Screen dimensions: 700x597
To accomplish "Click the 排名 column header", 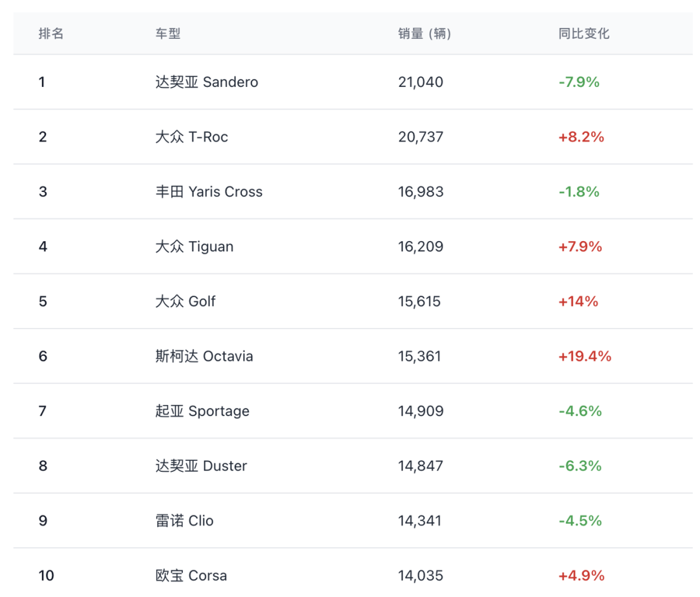I will tap(51, 34).
